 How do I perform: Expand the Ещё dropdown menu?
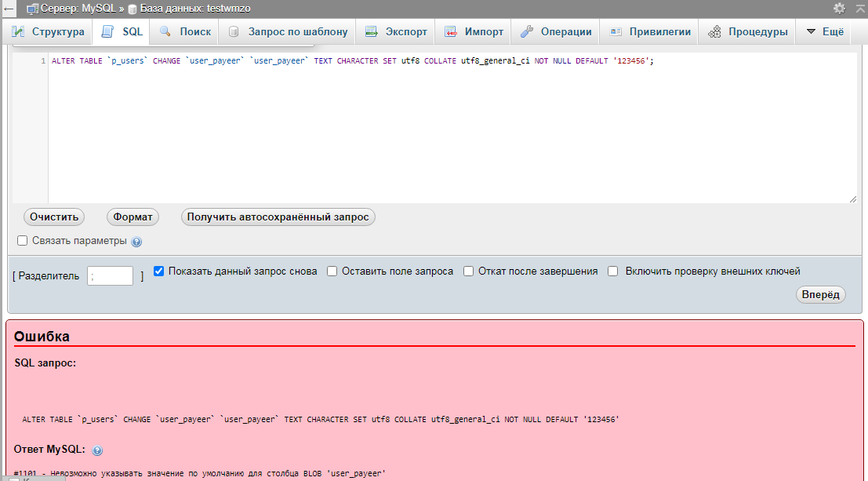click(x=824, y=32)
